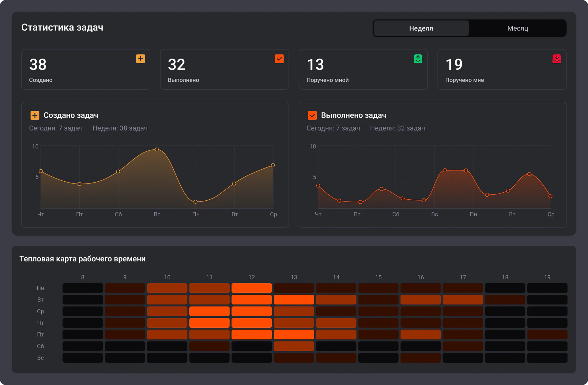Click the checkmark icon in Выполнено card

(279, 59)
